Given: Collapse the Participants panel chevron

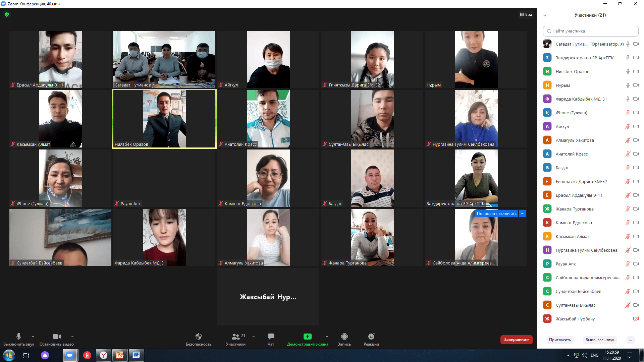Looking at the screenshot, I should (x=545, y=15).
